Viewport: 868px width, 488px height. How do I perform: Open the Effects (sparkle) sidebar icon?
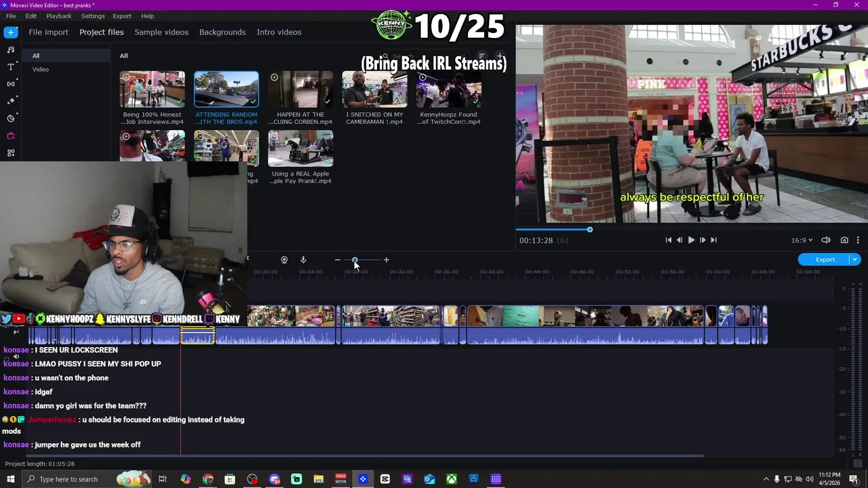pos(11,101)
